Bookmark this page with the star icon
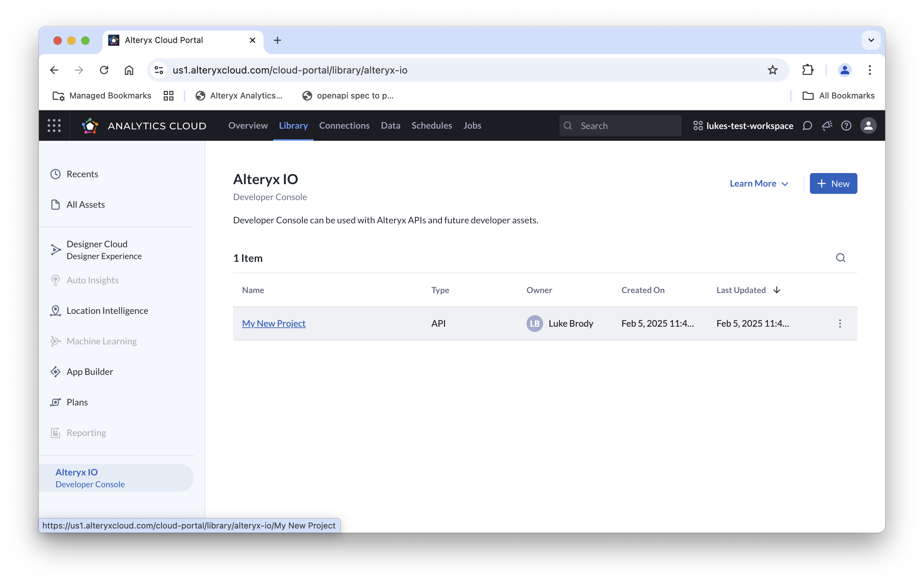This screenshot has height=584, width=924. pos(772,70)
